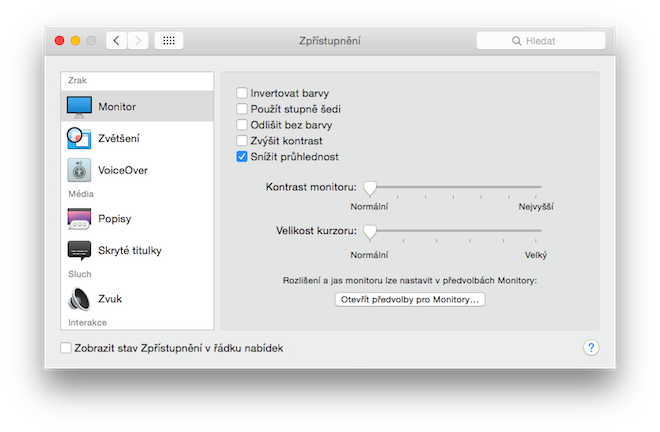Go back with the left arrow button

(116, 41)
